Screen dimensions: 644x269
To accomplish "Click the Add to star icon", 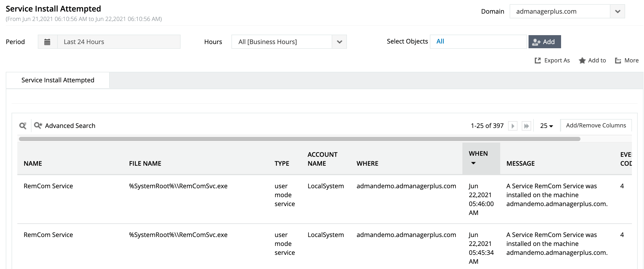I will (582, 61).
